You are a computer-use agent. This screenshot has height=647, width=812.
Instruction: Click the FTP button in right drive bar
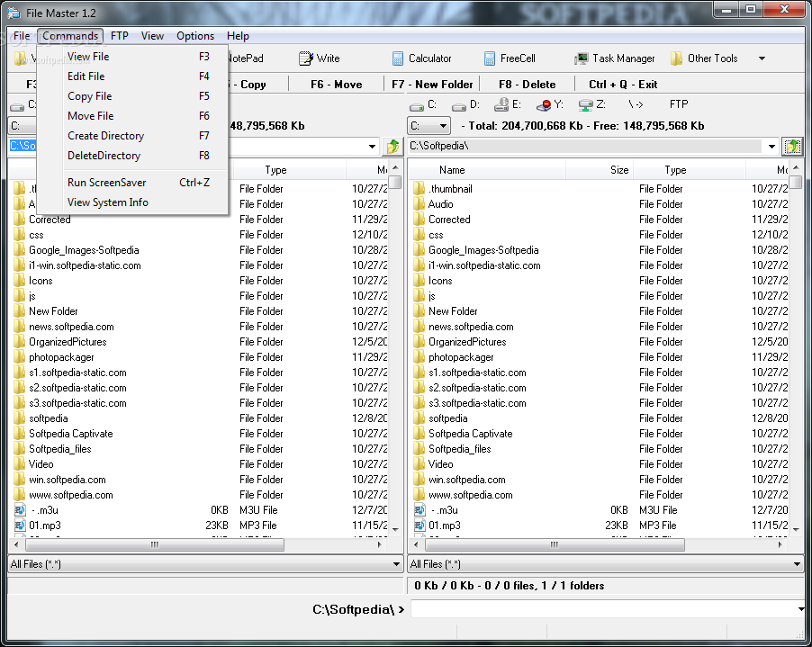pos(679,104)
